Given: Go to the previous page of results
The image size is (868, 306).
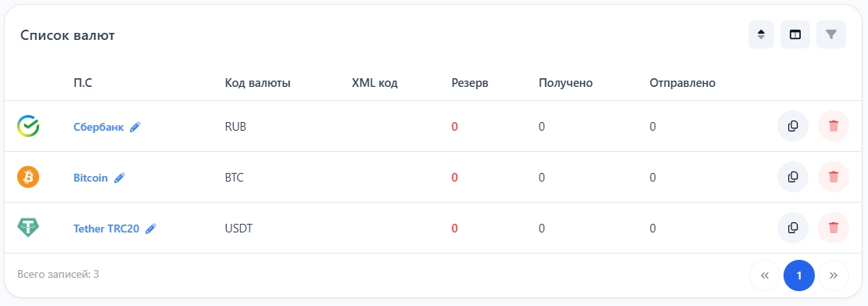Looking at the screenshot, I should [x=765, y=275].
